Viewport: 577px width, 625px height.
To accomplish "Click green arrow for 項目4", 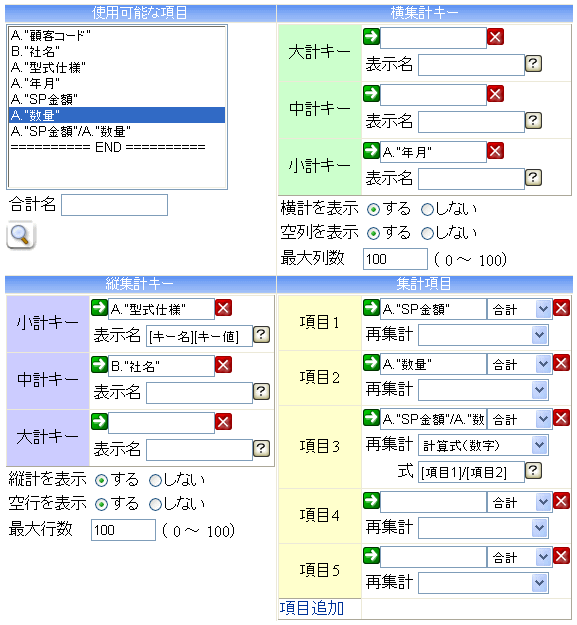I will (371, 501).
